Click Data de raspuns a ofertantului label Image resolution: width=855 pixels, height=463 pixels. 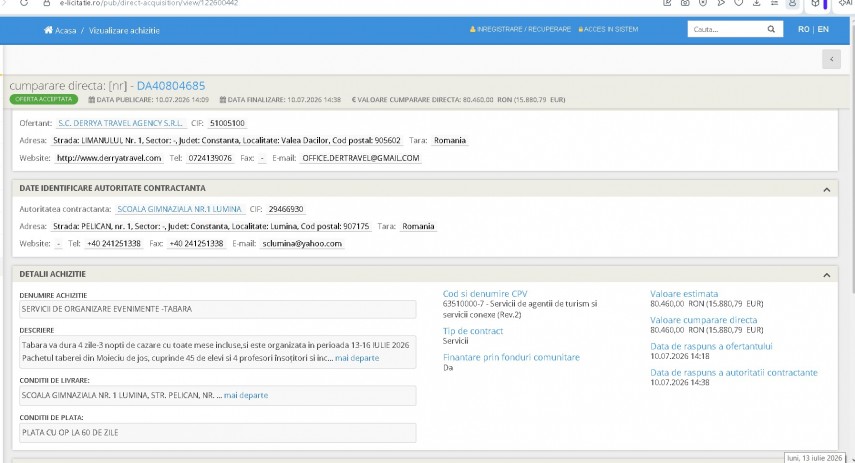[x=711, y=346]
